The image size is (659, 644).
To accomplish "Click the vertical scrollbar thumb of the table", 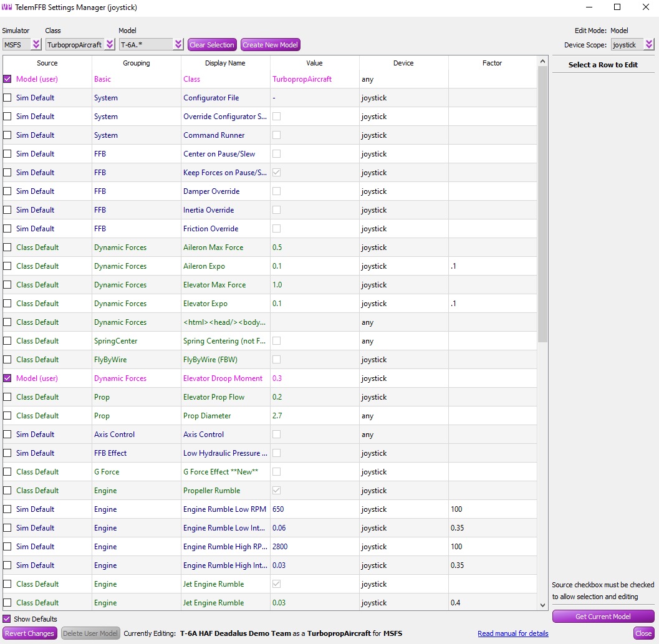I will click(542, 204).
